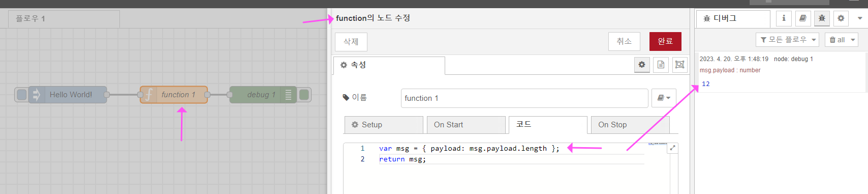Viewport: 868px width, 194px height.
Task: Open the configuration nodes gear icon in sidebar
Action: 841,18
